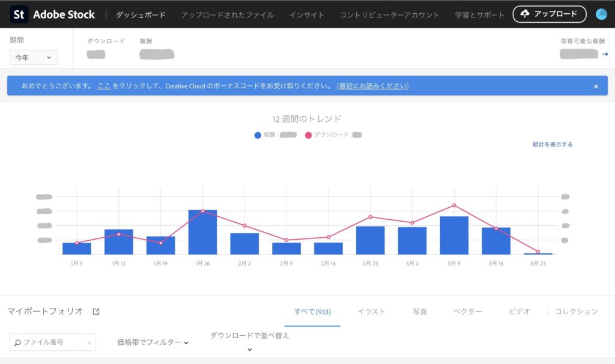Image resolution: width=615 pixels, height=364 pixels.
Task: Select the ビデオ tab
Action: click(519, 311)
